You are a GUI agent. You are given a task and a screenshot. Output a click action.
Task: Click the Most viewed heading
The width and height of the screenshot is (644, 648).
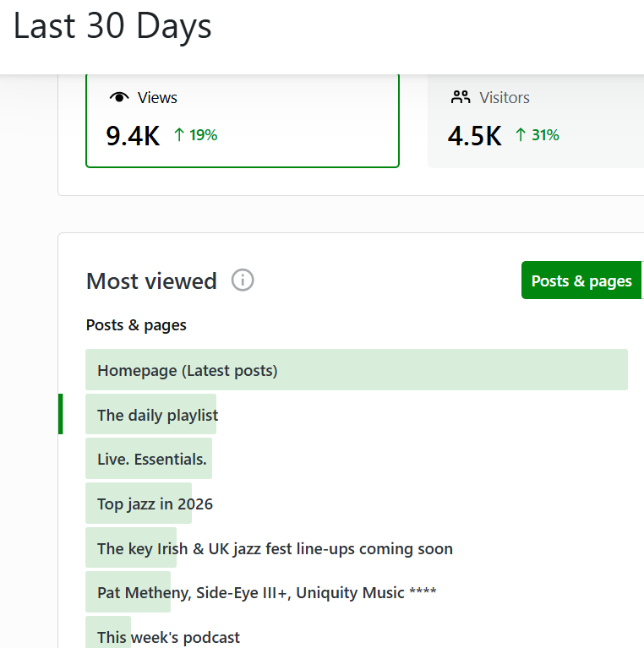[151, 280]
